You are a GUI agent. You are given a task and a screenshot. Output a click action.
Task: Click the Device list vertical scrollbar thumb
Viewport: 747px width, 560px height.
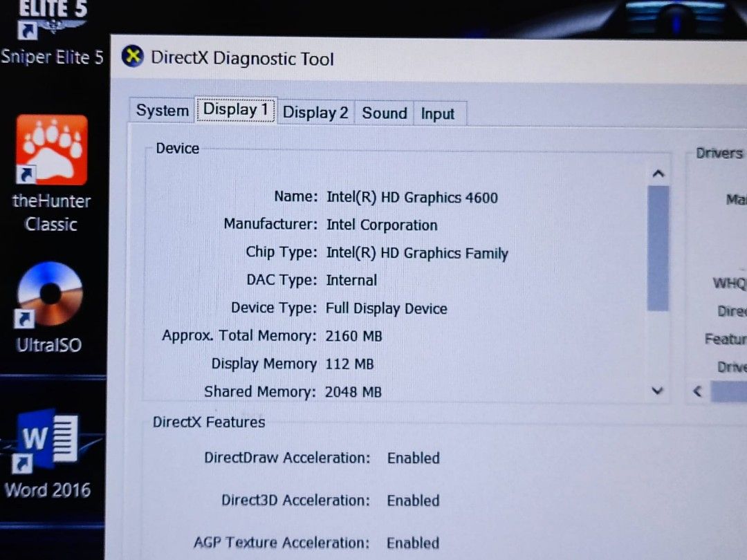(x=658, y=248)
